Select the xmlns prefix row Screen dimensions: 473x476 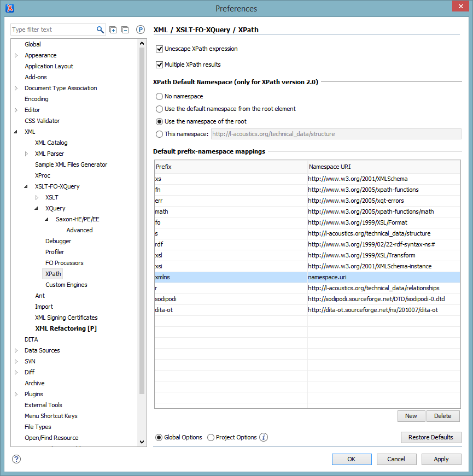click(307, 277)
